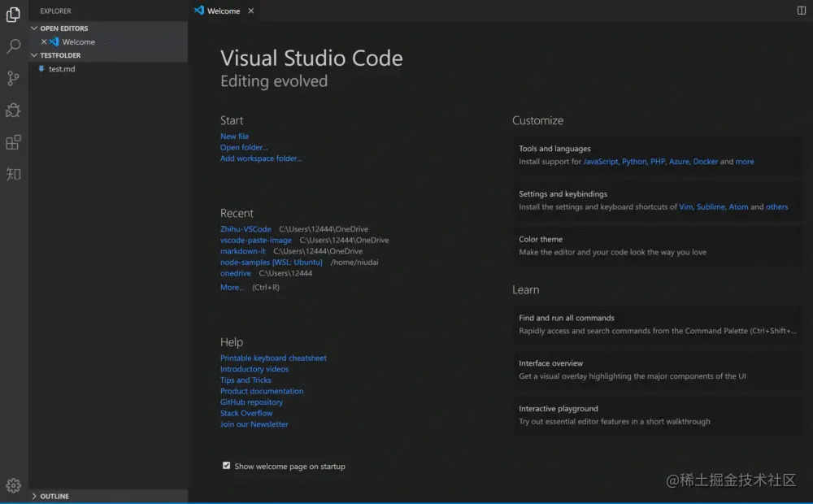This screenshot has width=813, height=504.
Task: Switch to the Welcome tab
Action: [224, 11]
